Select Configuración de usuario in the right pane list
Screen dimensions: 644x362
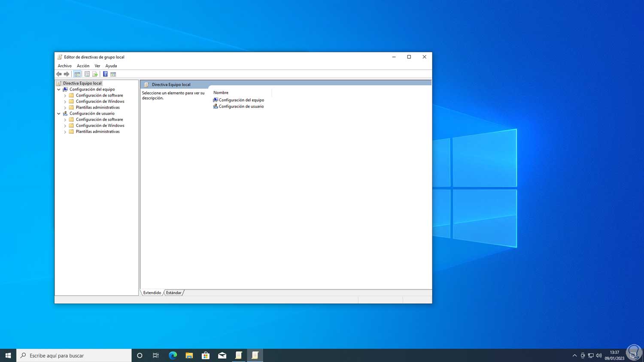[241, 106]
